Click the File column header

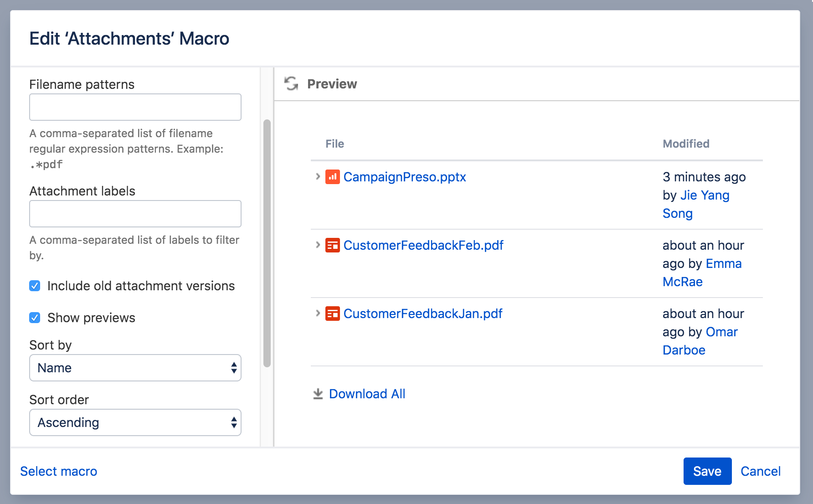click(335, 144)
